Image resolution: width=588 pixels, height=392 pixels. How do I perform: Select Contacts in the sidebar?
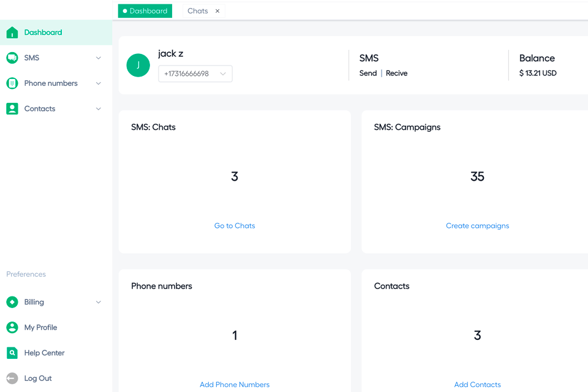click(56, 109)
